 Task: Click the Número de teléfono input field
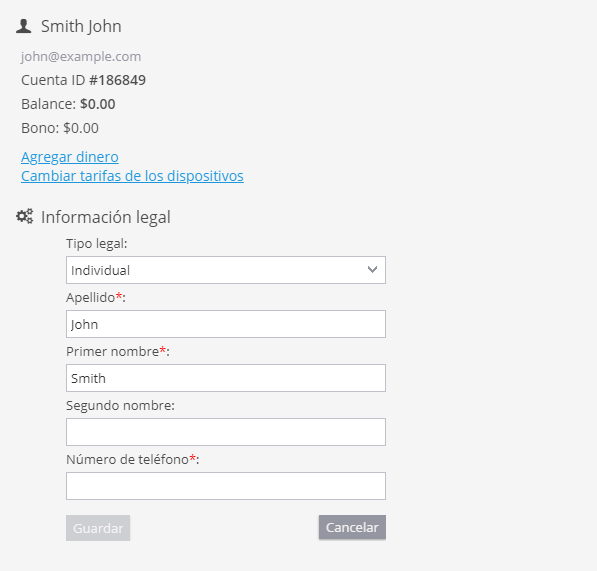coord(226,486)
